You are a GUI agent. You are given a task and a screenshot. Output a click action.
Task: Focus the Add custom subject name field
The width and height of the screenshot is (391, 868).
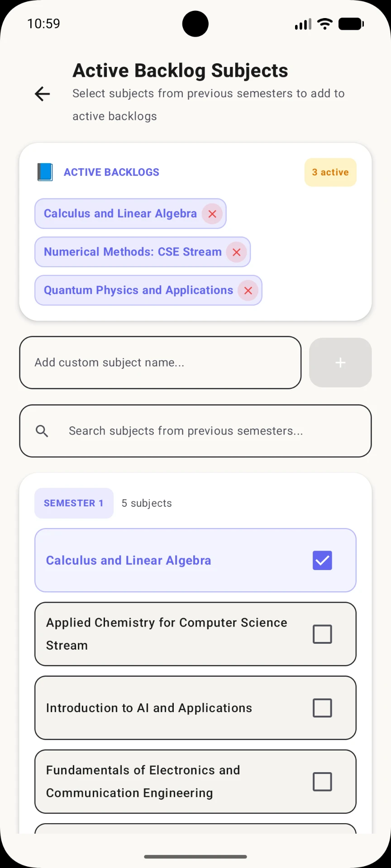click(x=160, y=363)
